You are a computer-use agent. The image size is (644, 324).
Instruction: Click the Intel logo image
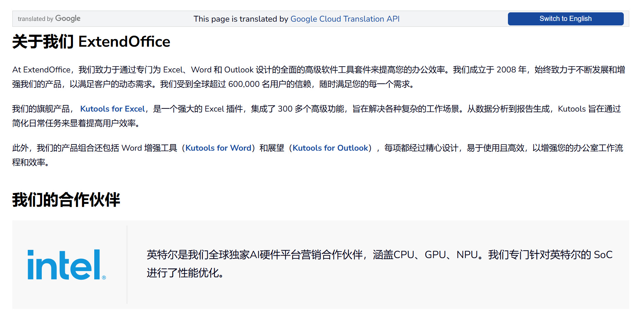tap(67, 265)
